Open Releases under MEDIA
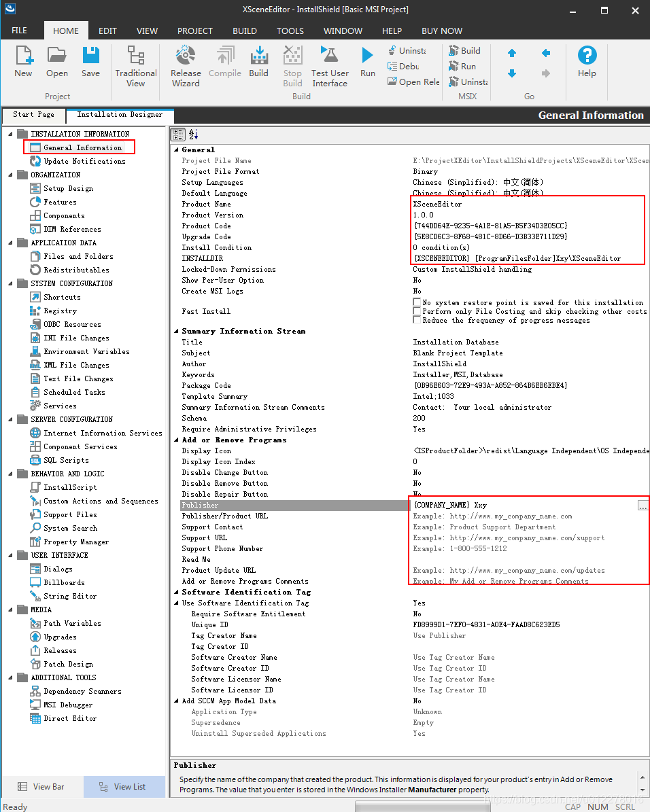The height and width of the screenshot is (812, 650). [54, 650]
